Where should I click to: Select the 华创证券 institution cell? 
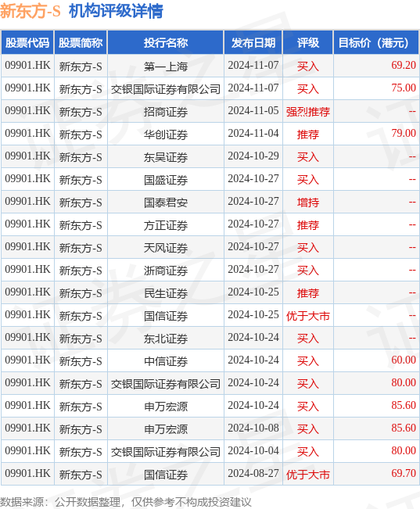tap(166, 134)
